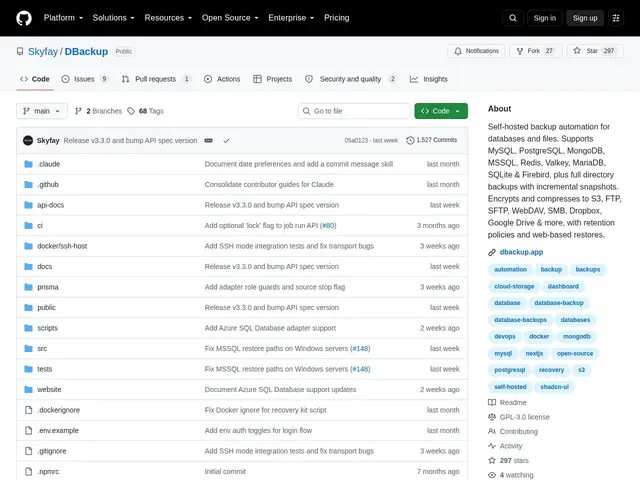The width and height of the screenshot is (640, 480).
Task: Switch to the Pull requests tab
Action: [156, 79]
